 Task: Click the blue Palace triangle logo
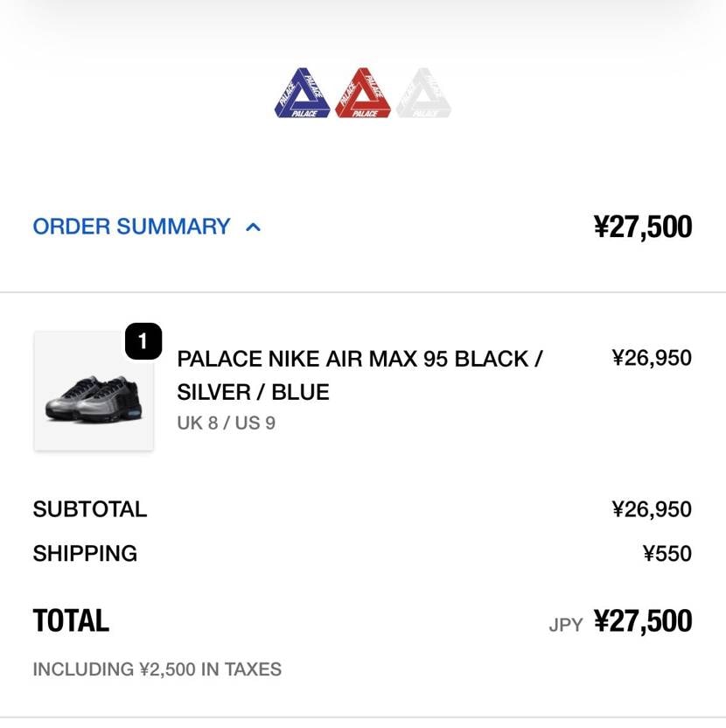point(303,94)
